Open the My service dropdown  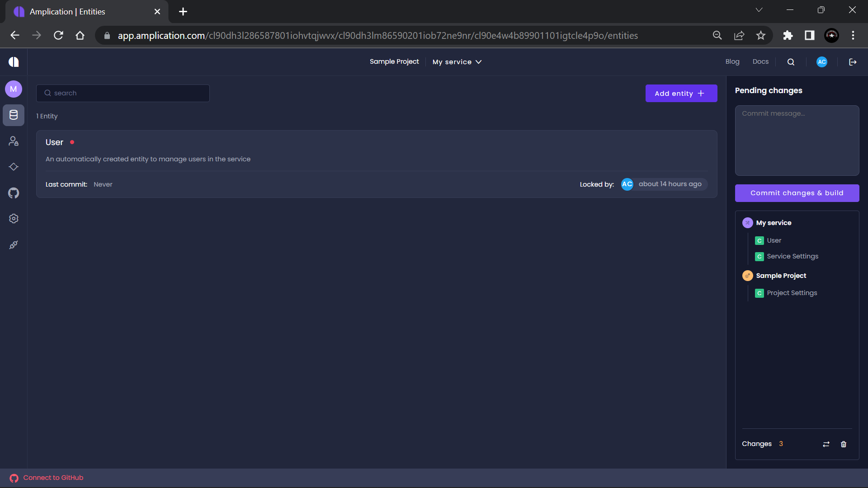[x=457, y=62]
